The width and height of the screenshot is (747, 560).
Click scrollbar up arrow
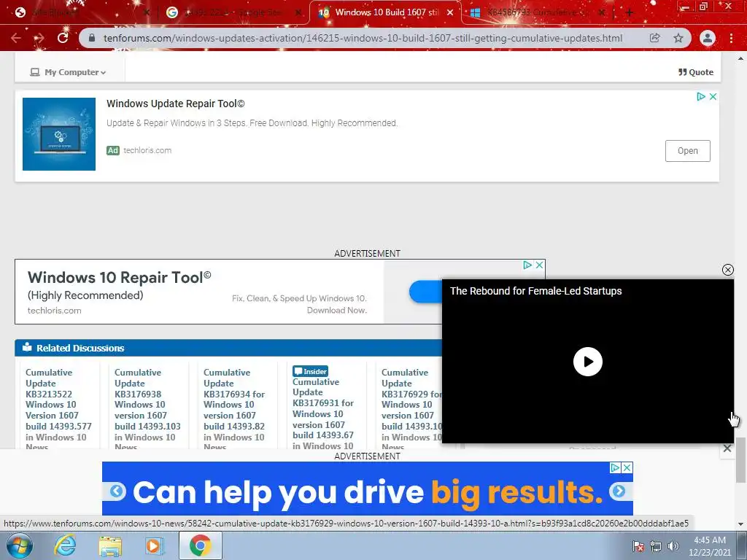[740, 58]
